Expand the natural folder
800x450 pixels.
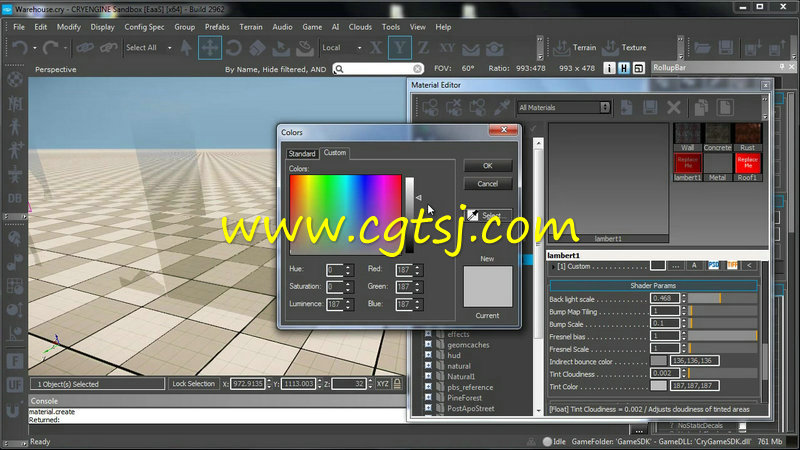pyautogui.click(x=428, y=366)
